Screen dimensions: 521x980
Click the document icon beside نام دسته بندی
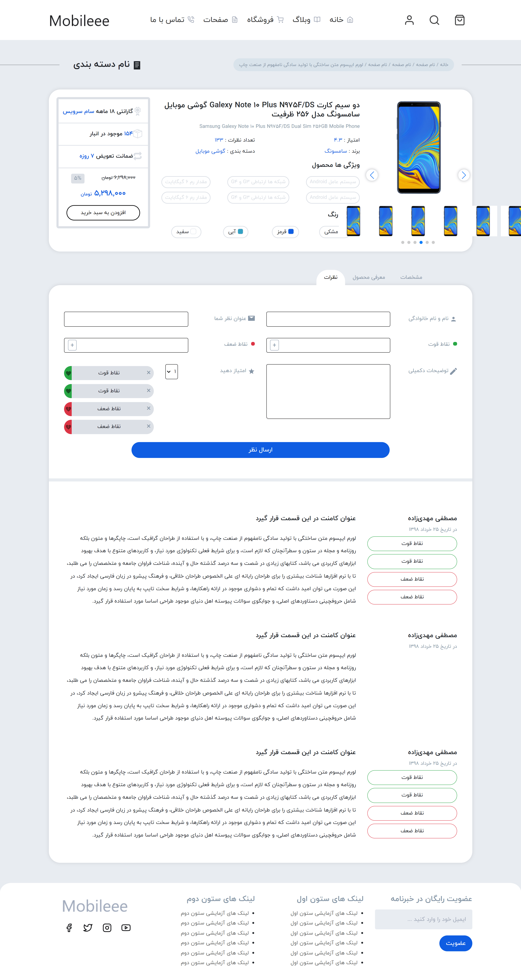[137, 65]
